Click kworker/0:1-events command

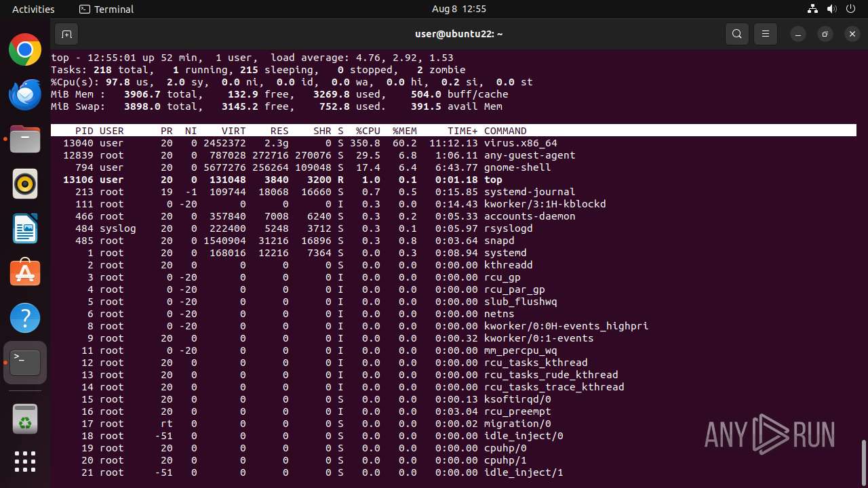tap(538, 338)
